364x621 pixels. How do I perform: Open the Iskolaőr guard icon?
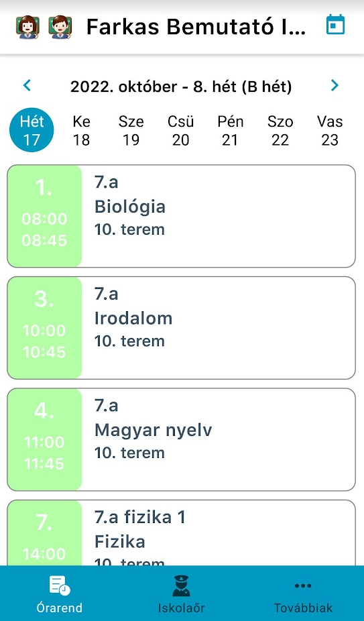tap(182, 585)
